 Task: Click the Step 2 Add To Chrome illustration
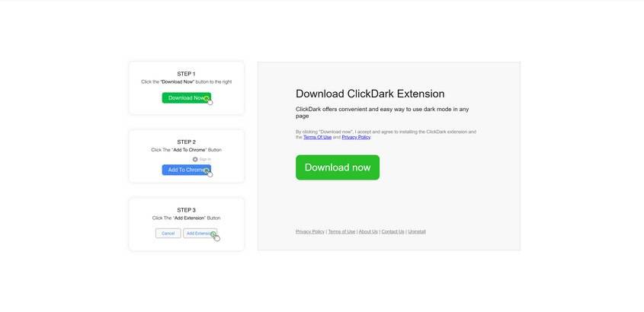187,170
